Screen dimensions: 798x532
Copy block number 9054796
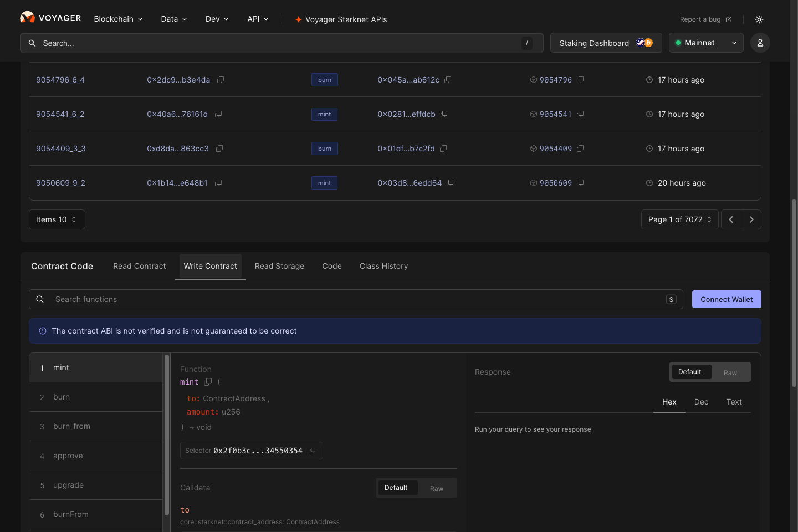click(x=580, y=80)
